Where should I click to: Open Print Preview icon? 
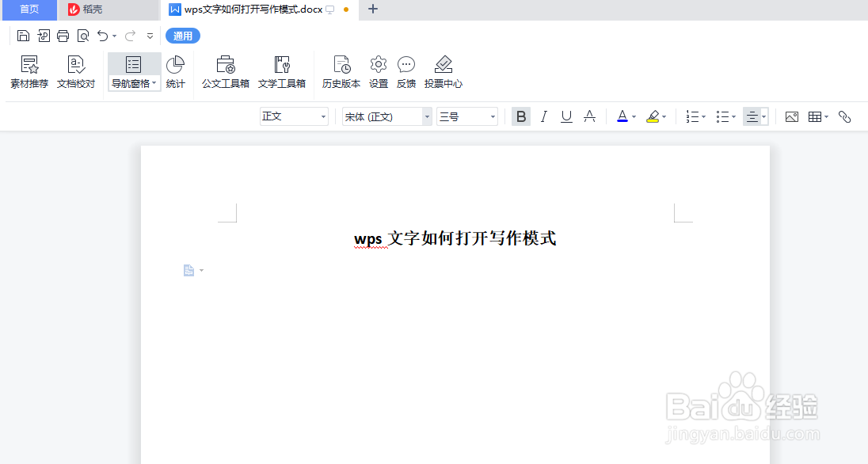[x=83, y=36]
